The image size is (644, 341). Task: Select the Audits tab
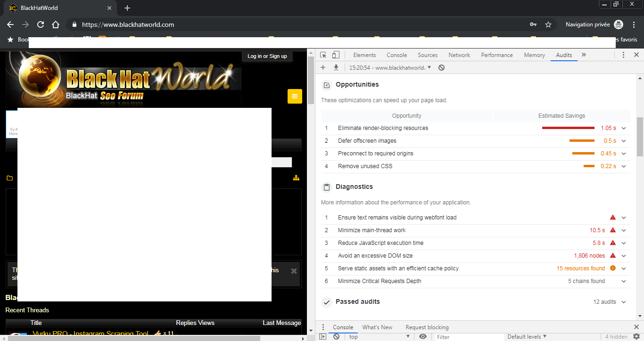point(564,55)
